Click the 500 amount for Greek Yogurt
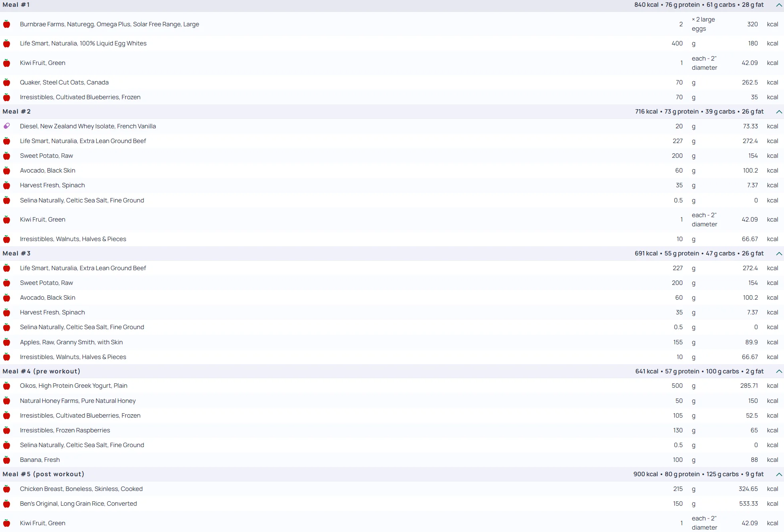Screen dimensions: 784x532 [677, 386]
